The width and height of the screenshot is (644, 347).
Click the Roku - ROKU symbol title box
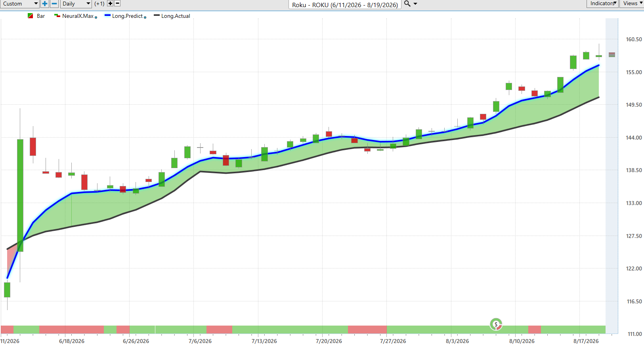(345, 5)
